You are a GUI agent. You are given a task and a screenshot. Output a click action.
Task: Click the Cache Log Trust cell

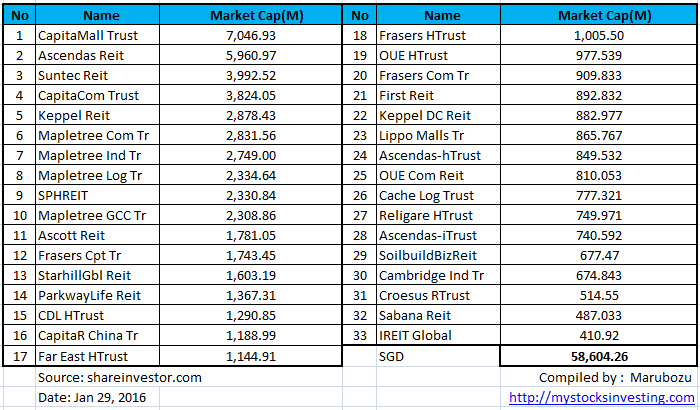pos(427,195)
